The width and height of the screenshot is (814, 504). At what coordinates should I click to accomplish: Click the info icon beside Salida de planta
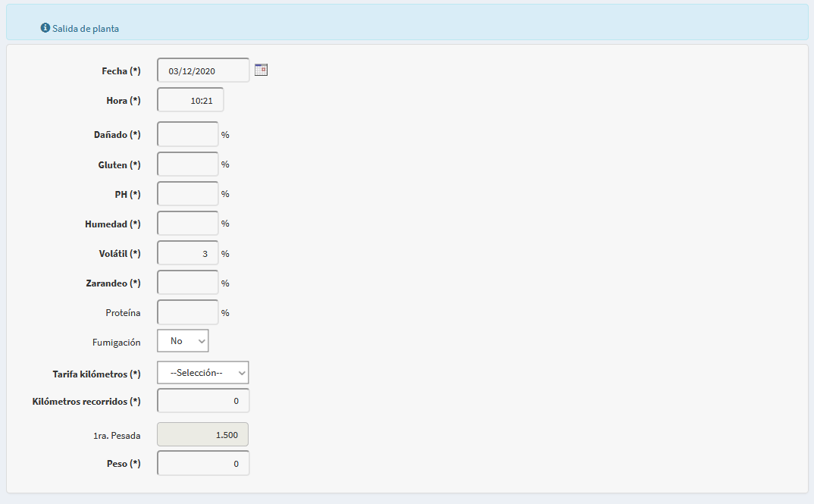(45, 28)
